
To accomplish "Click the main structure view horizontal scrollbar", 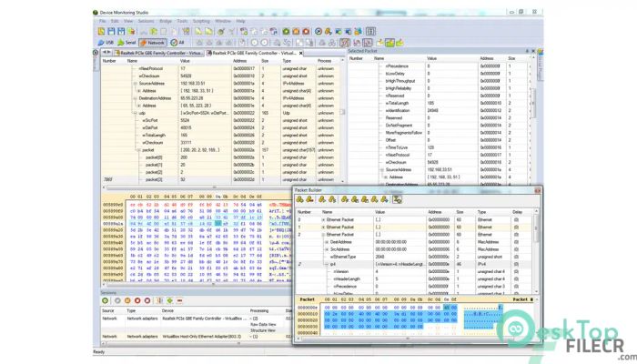I will (x=222, y=187).
